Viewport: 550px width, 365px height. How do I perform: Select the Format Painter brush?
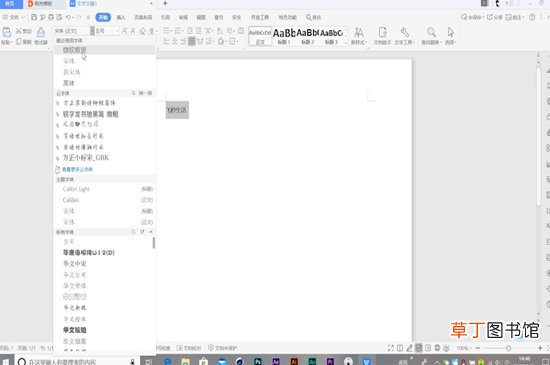(x=41, y=33)
